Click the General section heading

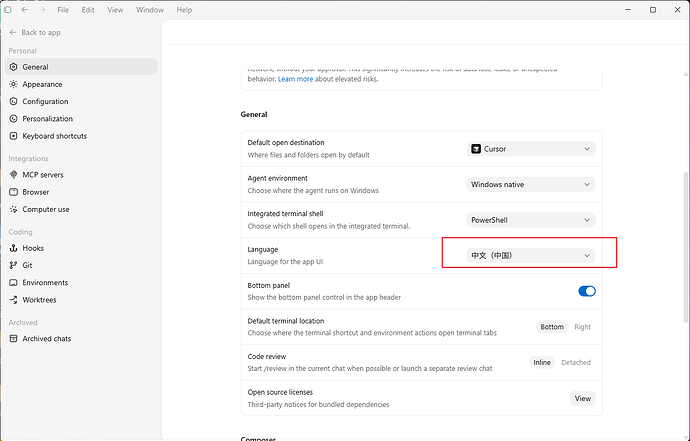(254, 114)
